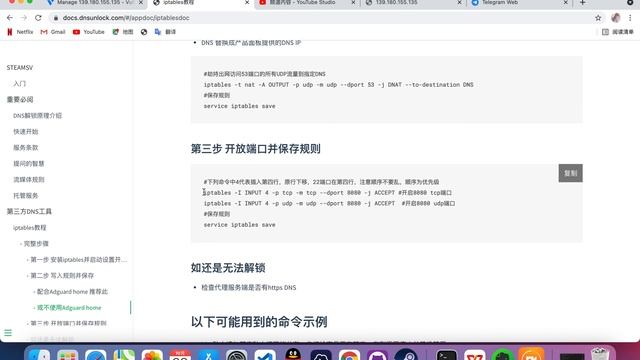This screenshot has height=360, width=640.
Task: Reload the current page
Action: coord(38,18)
